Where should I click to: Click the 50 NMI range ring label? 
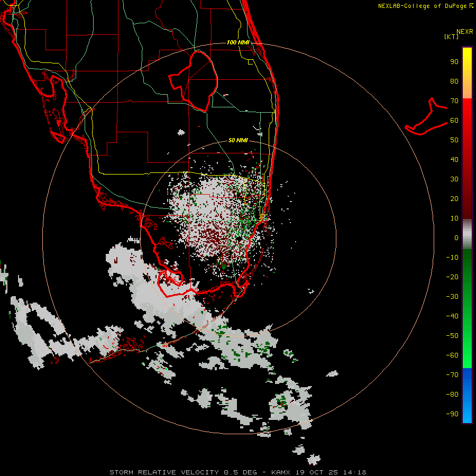tap(238, 140)
